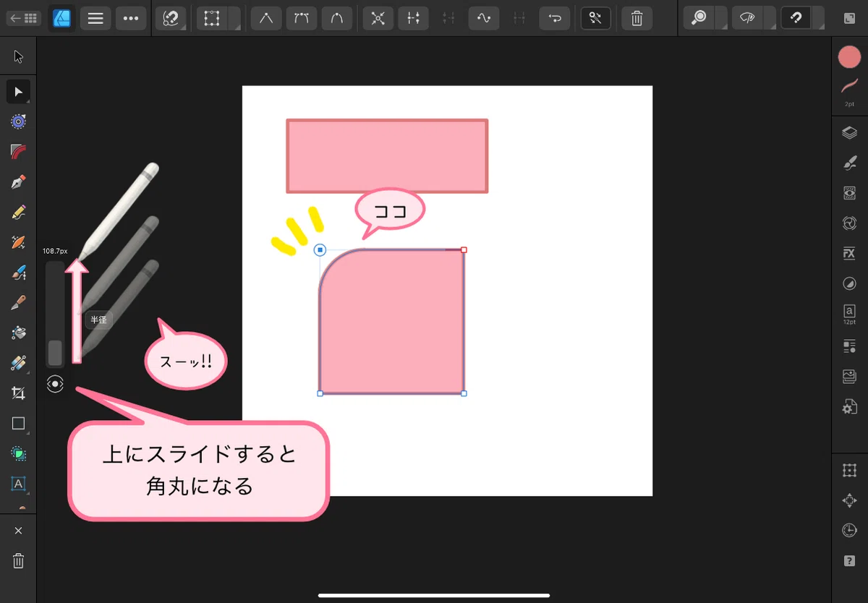This screenshot has width=868, height=603.
Task: Click the upper pink rectangle shape
Action: click(387, 156)
